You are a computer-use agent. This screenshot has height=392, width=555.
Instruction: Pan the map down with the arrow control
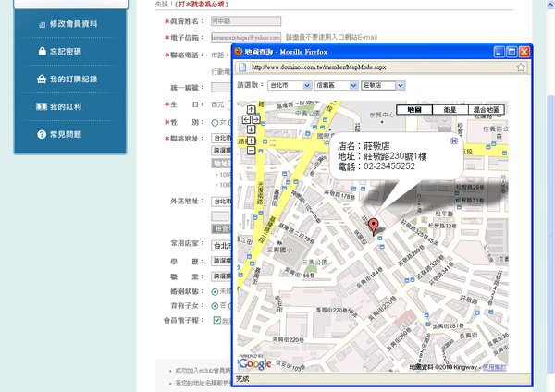[x=251, y=129]
